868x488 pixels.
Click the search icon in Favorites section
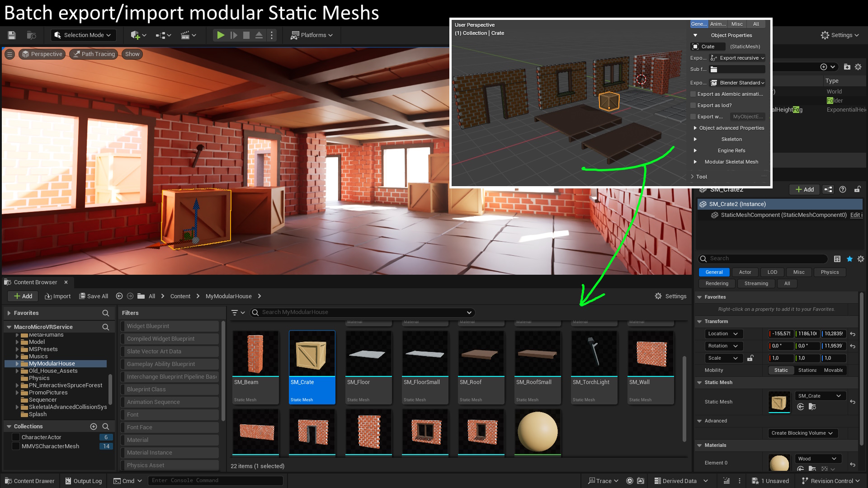106,313
